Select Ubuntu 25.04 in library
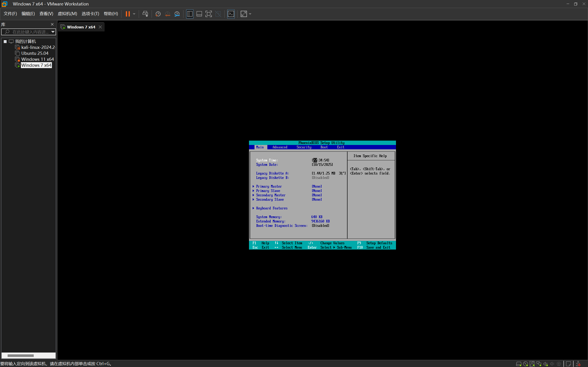 coord(35,53)
